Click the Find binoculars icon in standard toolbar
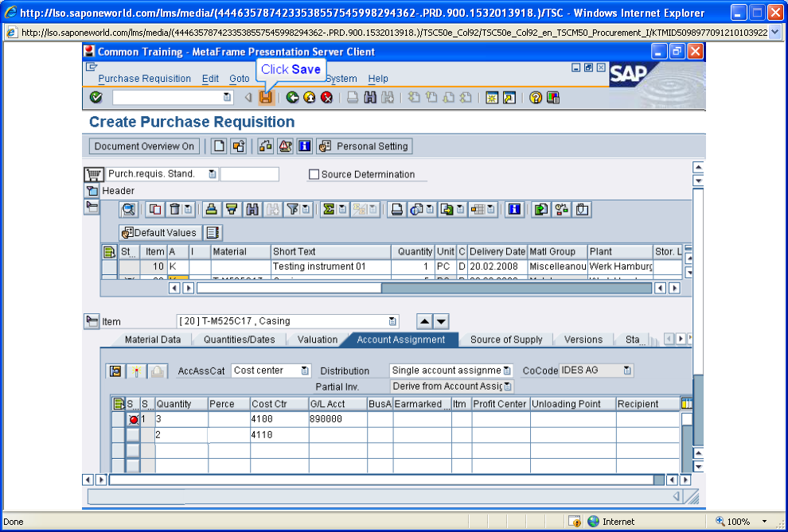 [x=370, y=97]
